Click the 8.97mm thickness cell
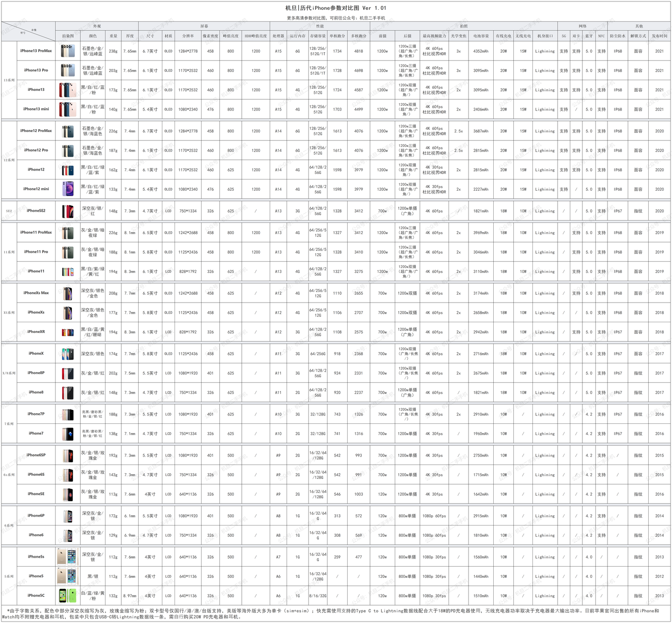672x623 pixels. point(130,595)
